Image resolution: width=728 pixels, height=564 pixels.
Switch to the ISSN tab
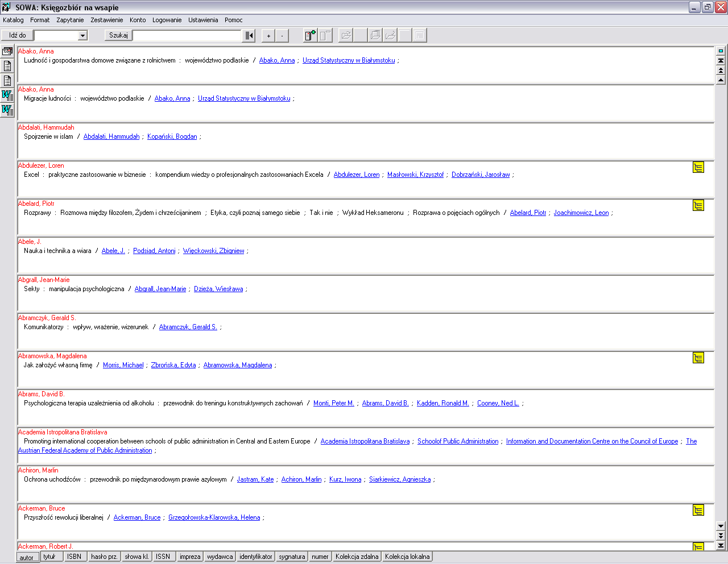(x=163, y=557)
